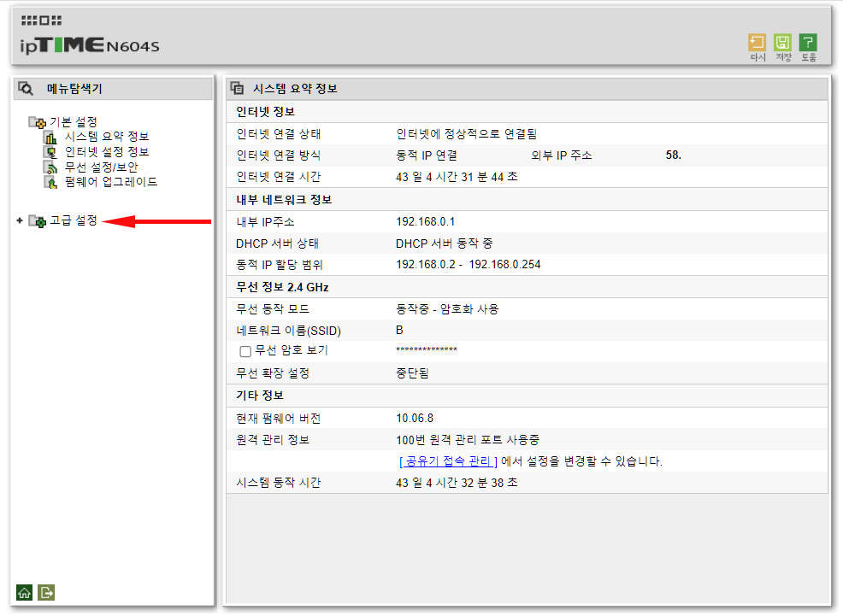Click 100번 원격 관리 포트 사용중

(468, 440)
